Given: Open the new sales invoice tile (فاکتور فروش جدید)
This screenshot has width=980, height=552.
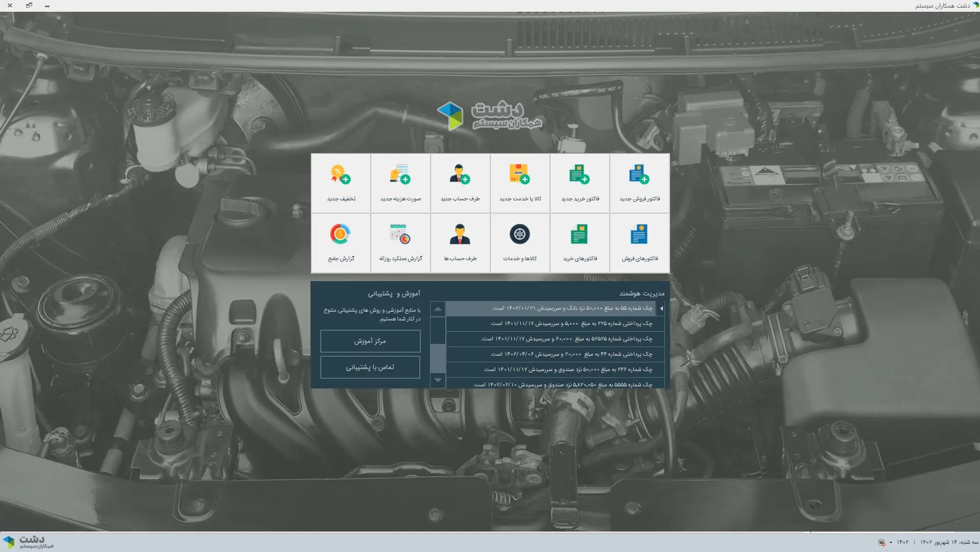Looking at the screenshot, I should tap(639, 183).
